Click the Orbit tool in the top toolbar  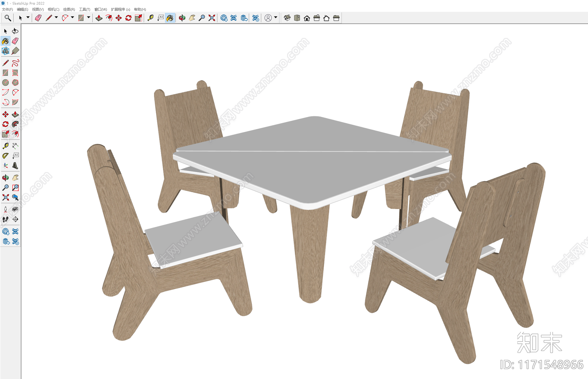pyautogui.click(x=182, y=18)
